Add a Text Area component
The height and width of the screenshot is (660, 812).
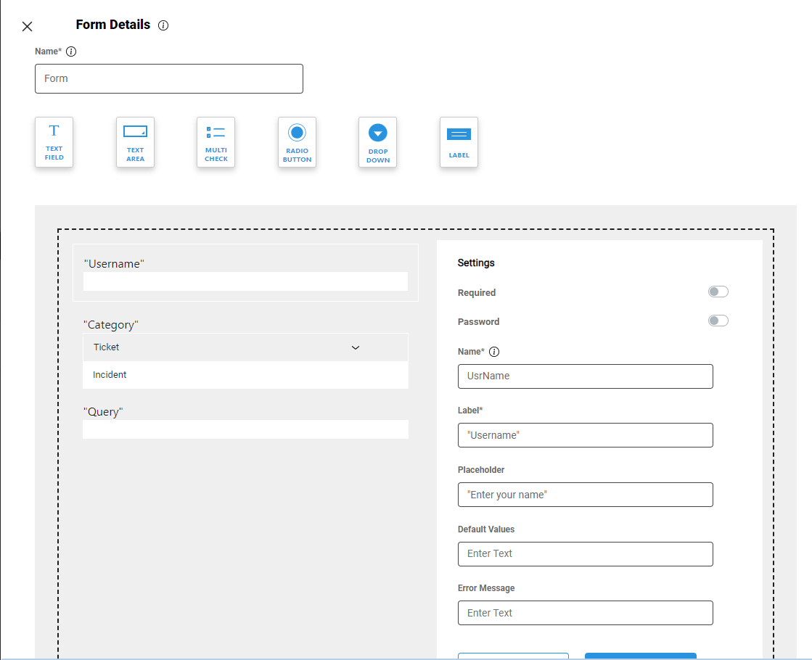point(135,142)
